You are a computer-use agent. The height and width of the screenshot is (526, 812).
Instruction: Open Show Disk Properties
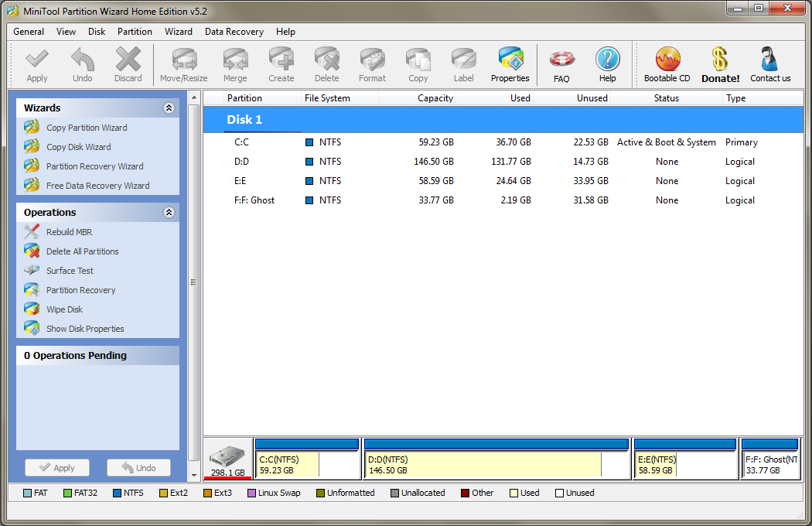(x=85, y=329)
